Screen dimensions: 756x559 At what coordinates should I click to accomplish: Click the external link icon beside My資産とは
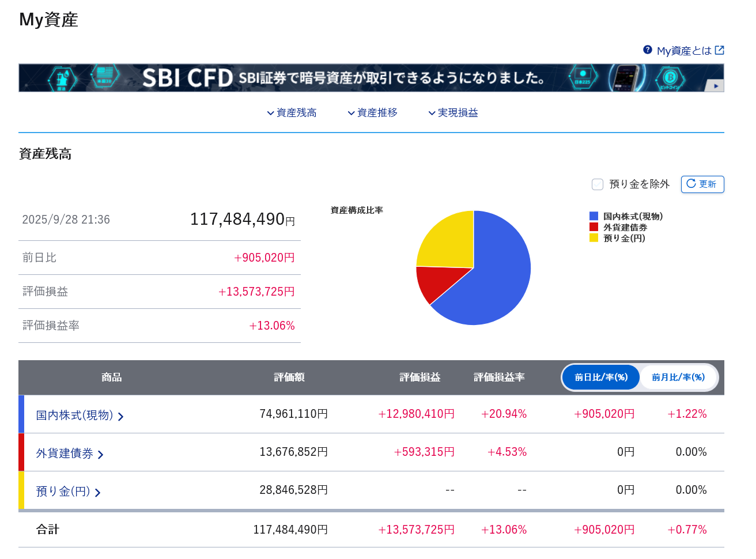pos(719,50)
